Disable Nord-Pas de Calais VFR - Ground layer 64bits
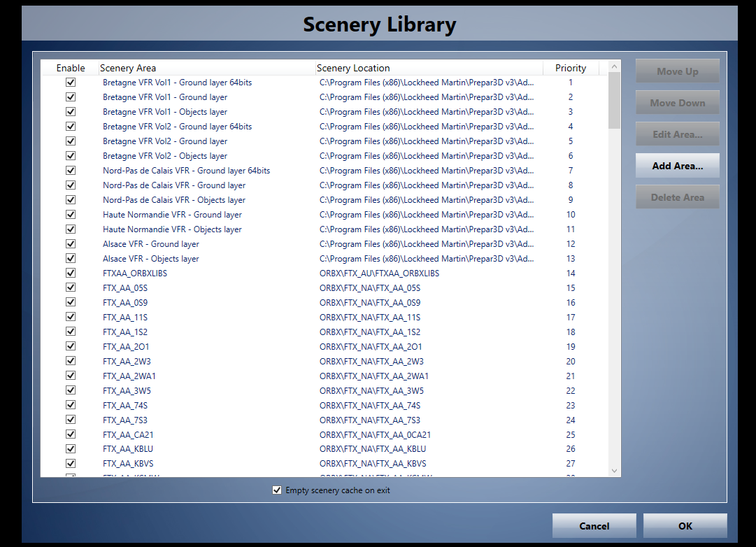The width and height of the screenshot is (756, 547). (71, 170)
